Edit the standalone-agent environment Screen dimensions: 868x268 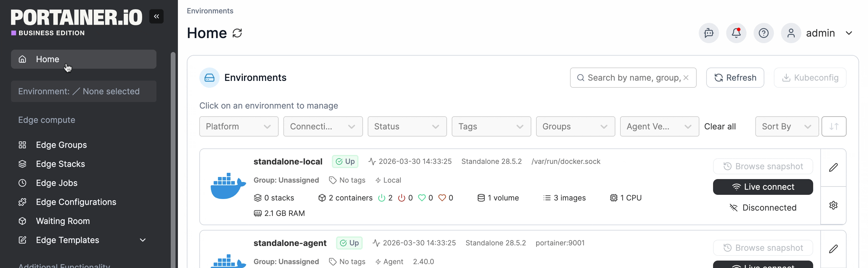click(833, 249)
